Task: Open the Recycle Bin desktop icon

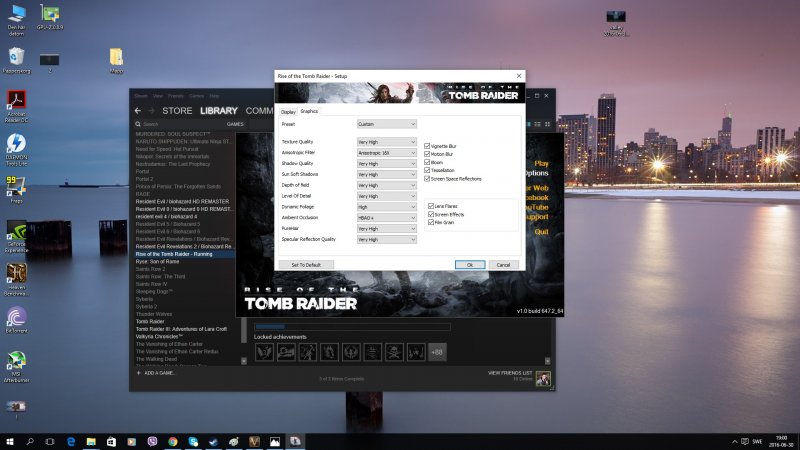Action: 16,60
